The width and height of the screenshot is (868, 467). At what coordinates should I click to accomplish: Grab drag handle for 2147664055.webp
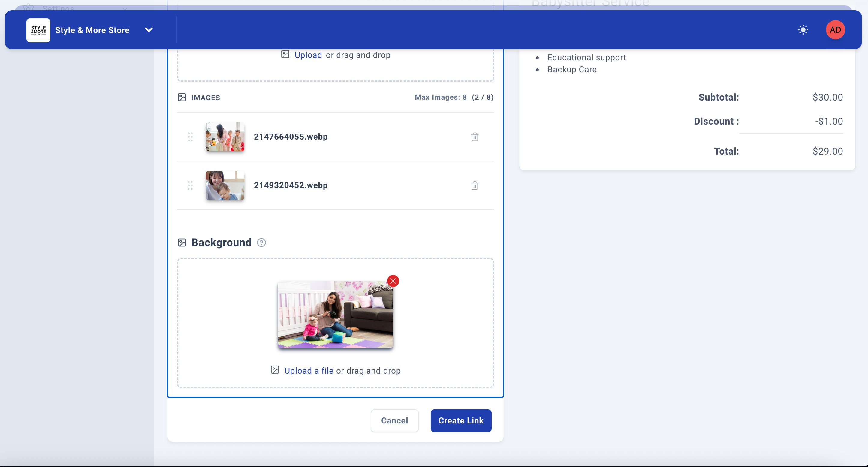coord(190,137)
